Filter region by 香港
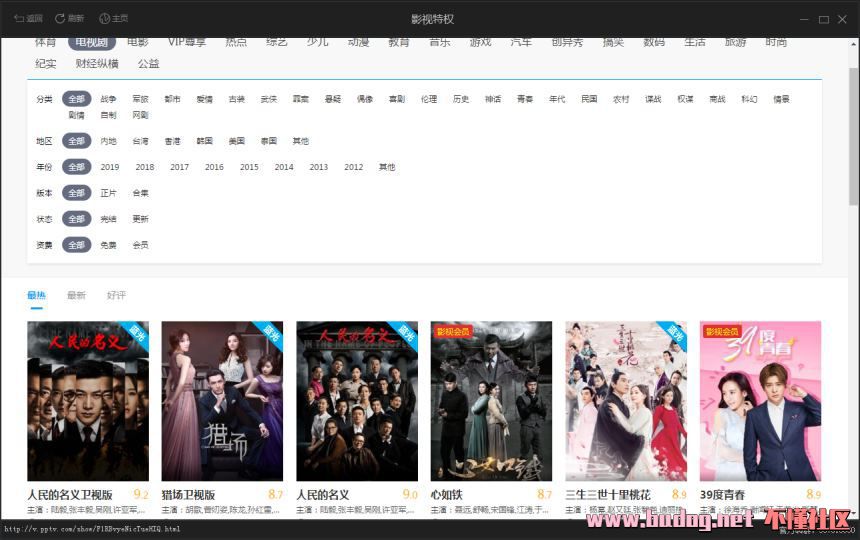Image resolution: width=860 pixels, height=540 pixels. (x=172, y=141)
